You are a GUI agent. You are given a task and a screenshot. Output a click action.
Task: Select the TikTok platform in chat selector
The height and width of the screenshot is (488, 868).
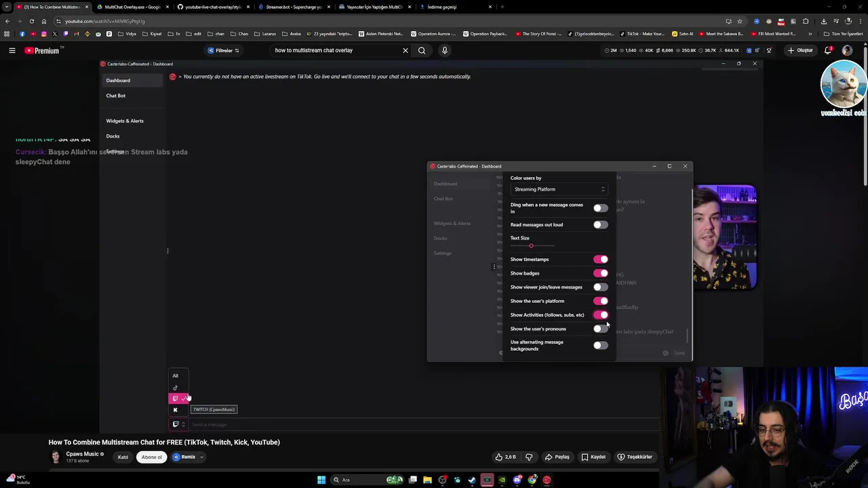pos(175,388)
